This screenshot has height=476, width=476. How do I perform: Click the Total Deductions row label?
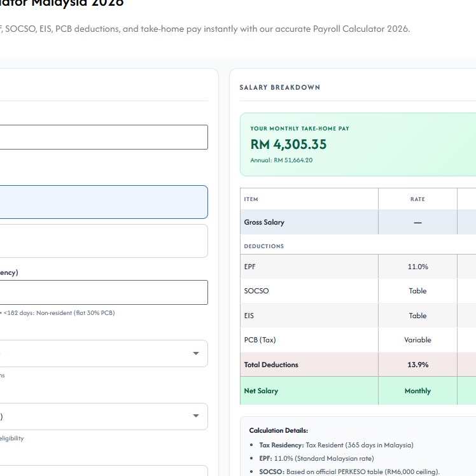(x=271, y=365)
